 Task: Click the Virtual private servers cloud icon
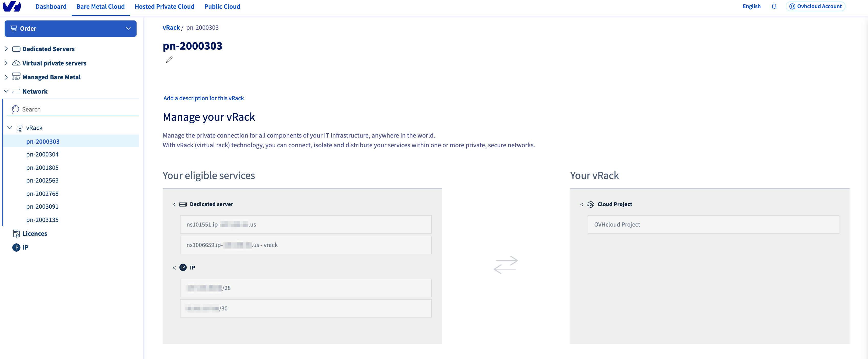click(16, 63)
